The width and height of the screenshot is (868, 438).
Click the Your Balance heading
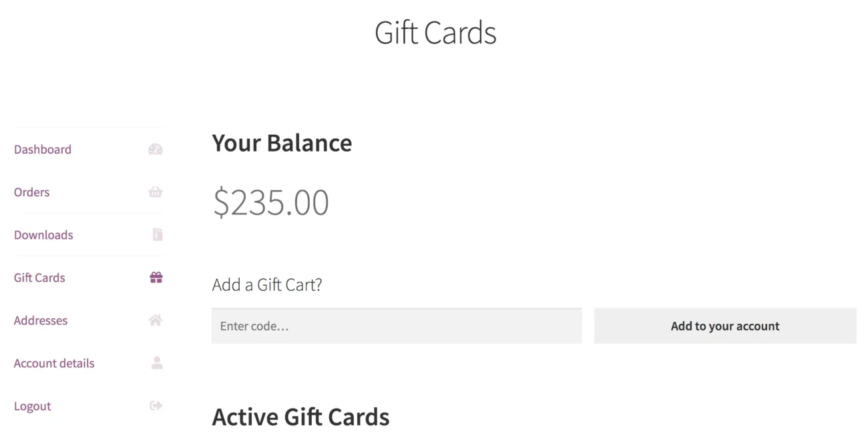tap(281, 142)
